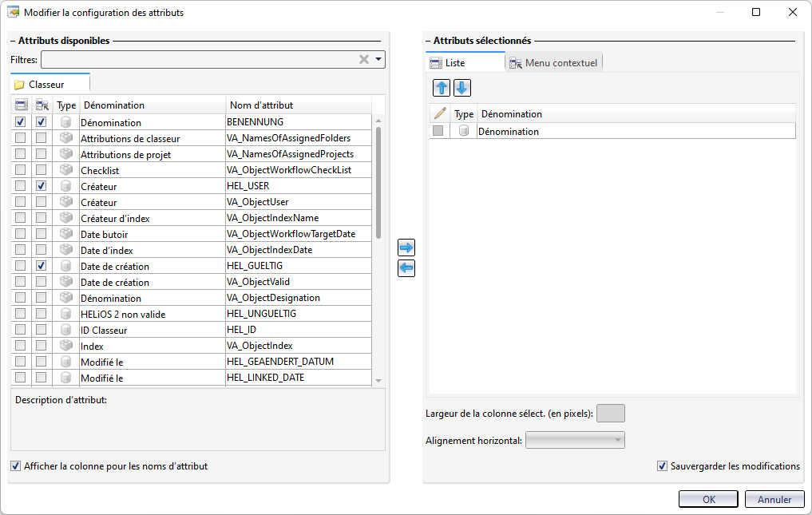
Task: Click the OK button
Action: tap(708, 499)
